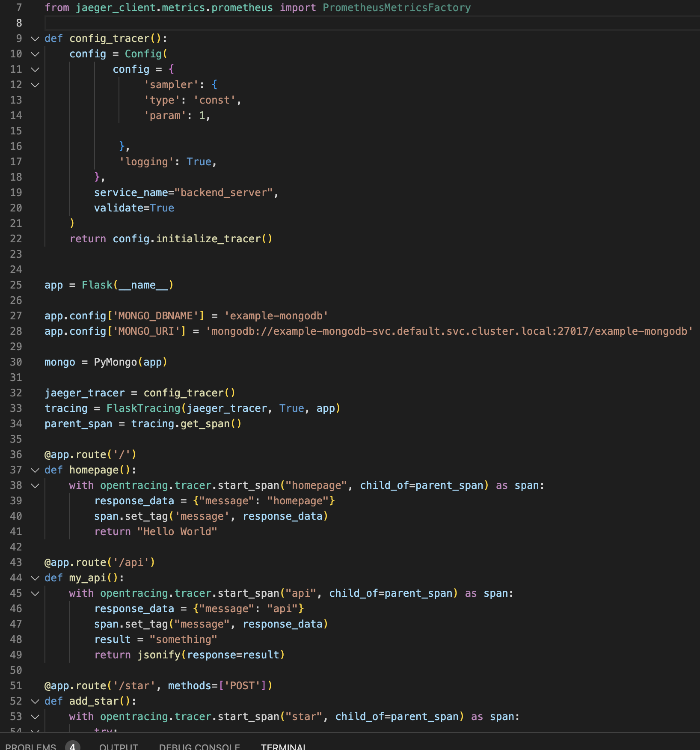Click the @app.route('/star', methods=['POST']) decorator
The height and width of the screenshot is (750, 700).
[x=158, y=686]
